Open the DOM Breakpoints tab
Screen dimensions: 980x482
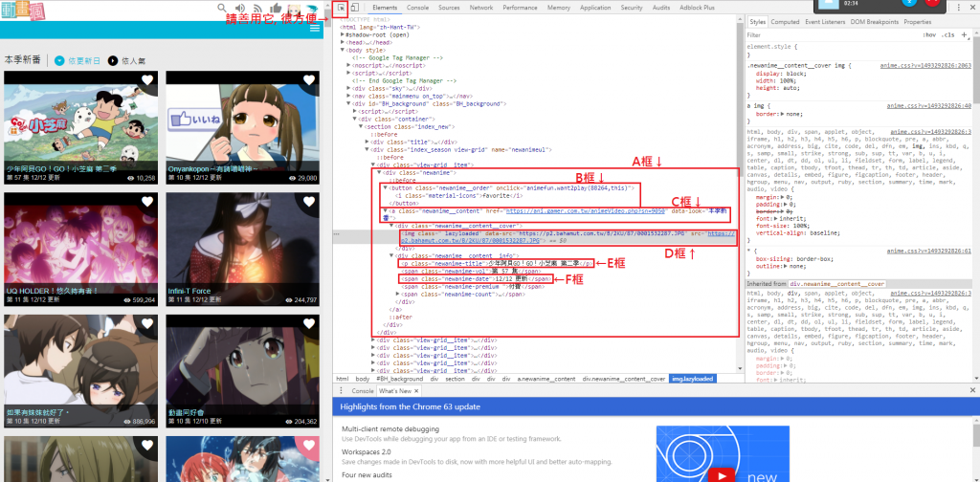pos(875,22)
